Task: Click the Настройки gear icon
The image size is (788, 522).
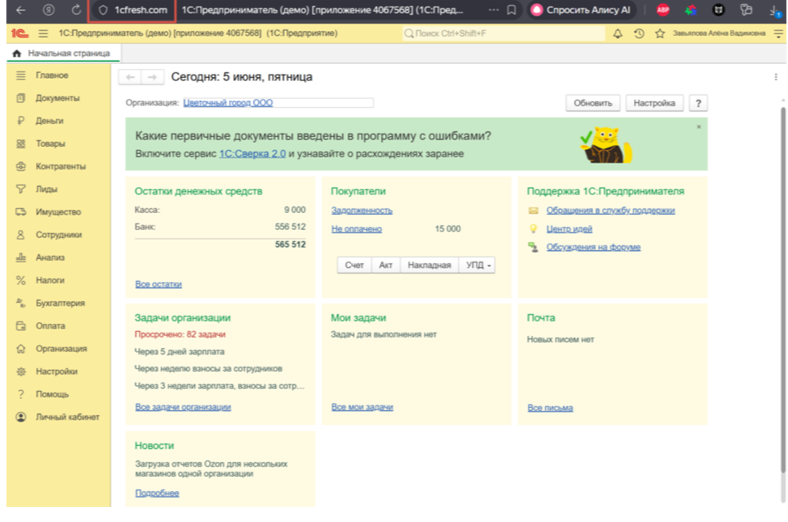Action: pyautogui.click(x=21, y=371)
